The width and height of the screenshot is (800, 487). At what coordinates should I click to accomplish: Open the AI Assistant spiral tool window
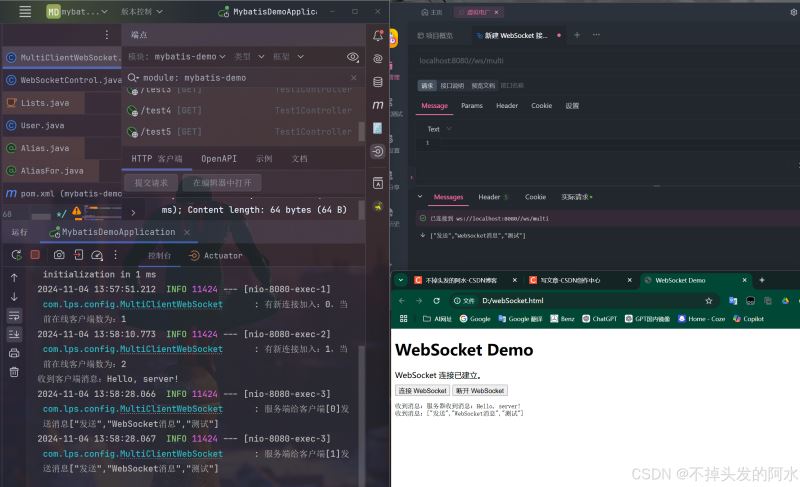[378, 59]
